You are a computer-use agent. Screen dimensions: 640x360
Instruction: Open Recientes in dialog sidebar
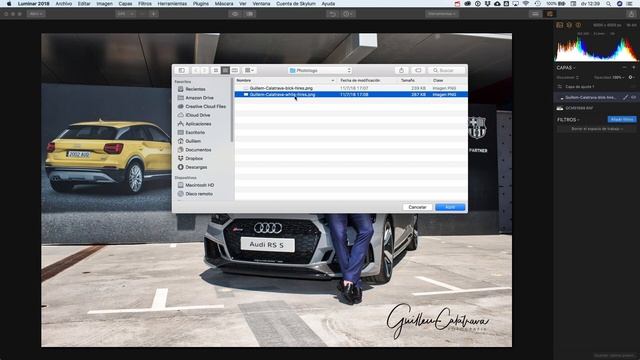click(195, 89)
